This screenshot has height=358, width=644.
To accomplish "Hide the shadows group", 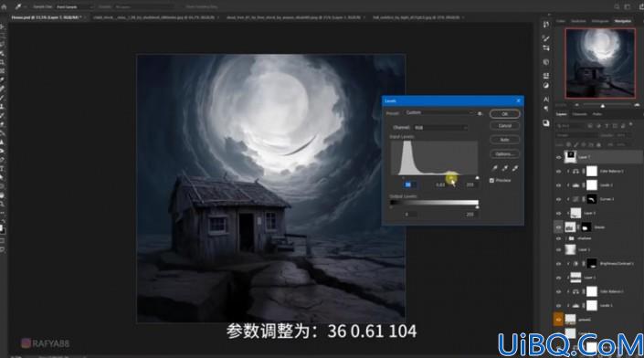I will [x=558, y=238].
